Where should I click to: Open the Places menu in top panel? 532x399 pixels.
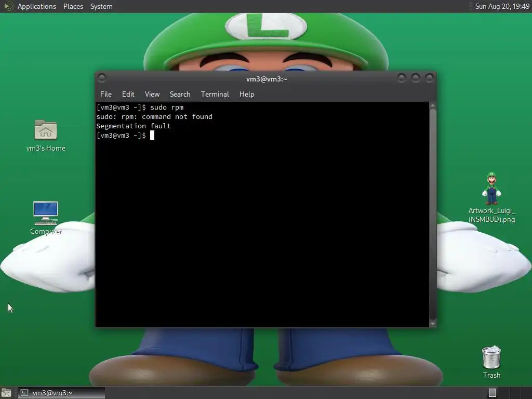(x=73, y=6)
